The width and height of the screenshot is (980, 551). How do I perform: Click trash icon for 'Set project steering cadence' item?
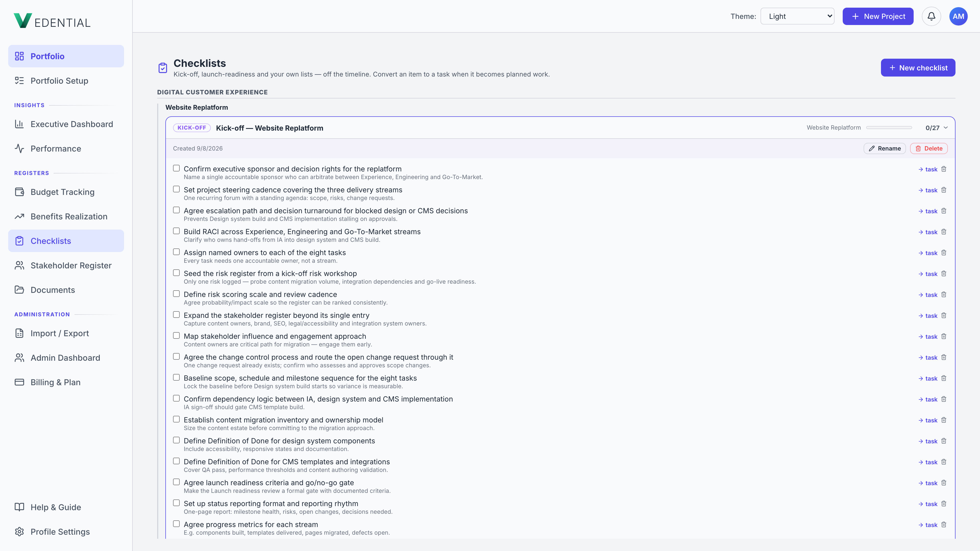[x=944, y=190]
